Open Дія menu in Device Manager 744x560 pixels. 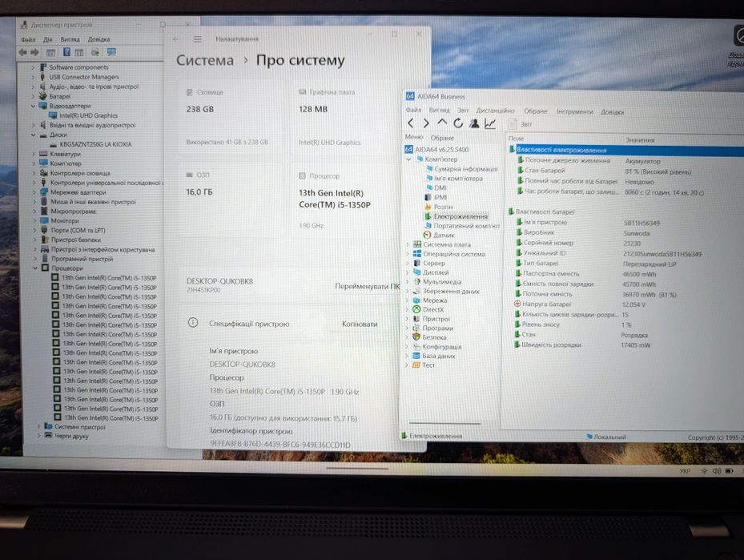48,39
